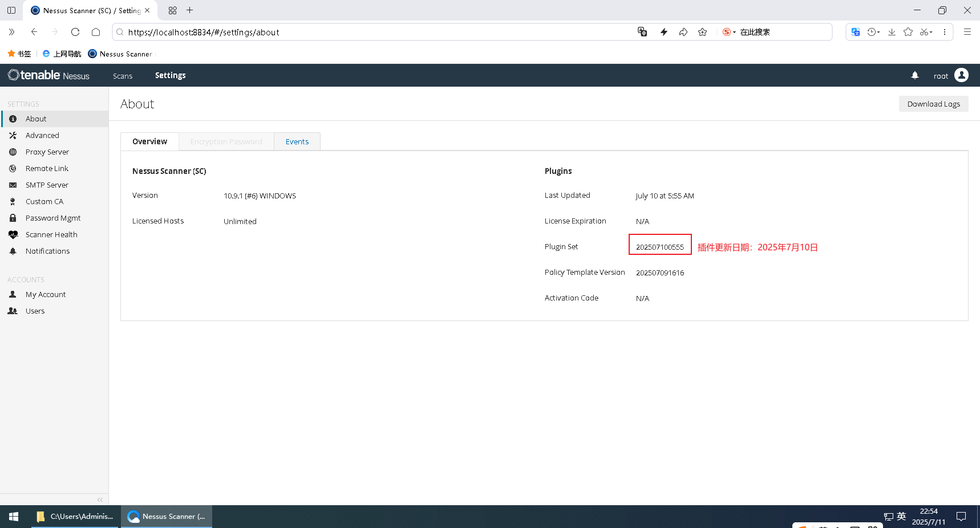The width and height of the screenshot is (980, 528).
Task: Open the Scans menu in header
Action: click(x=123, y=76)
